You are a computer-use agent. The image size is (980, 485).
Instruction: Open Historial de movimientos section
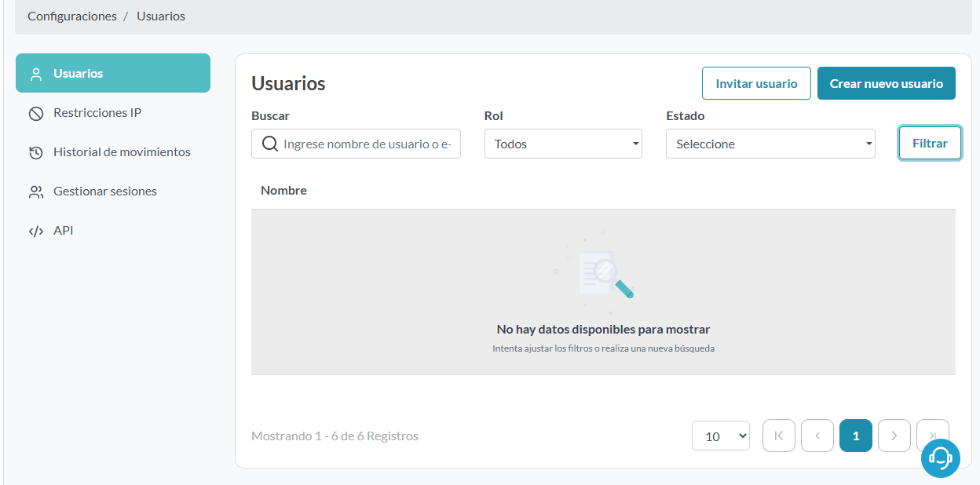[122, 152]
